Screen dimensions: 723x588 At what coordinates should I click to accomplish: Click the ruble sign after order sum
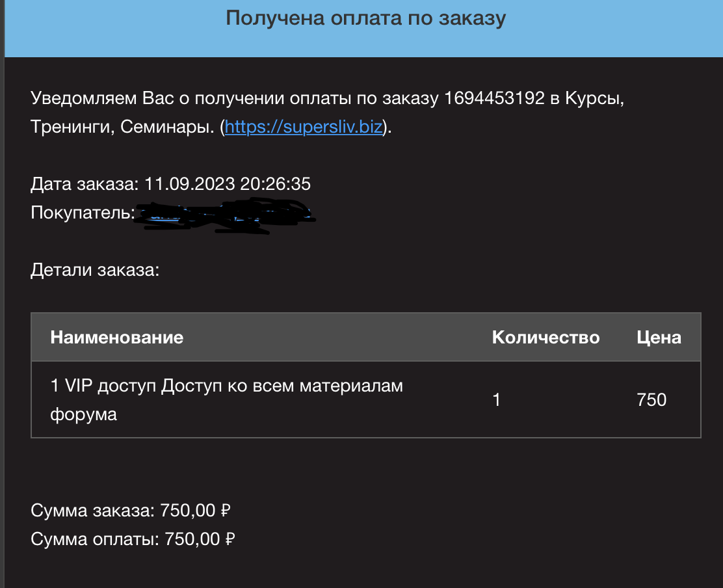(x=226, y=511)
